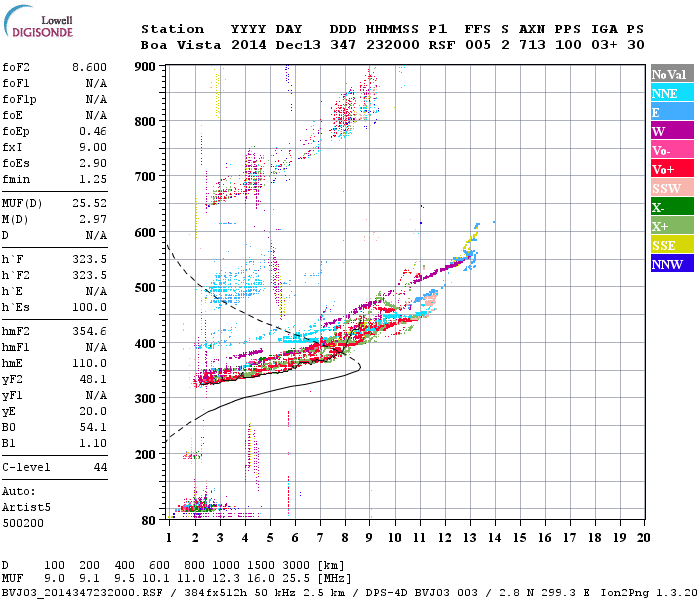The width and height of the screenshot is (700, 600).
Task: Click the 10 MHz frequency axis label
Action: [x=395, y=538]
